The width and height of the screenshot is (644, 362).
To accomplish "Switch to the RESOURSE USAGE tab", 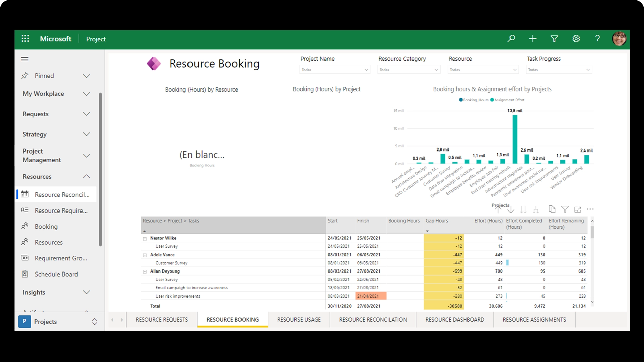I will [x=299, y=320].
